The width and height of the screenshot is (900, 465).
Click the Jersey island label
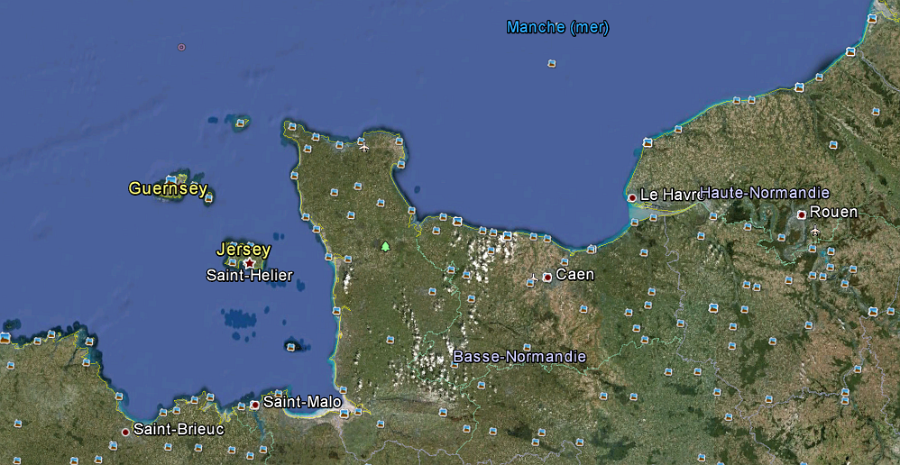pos(243,248)
